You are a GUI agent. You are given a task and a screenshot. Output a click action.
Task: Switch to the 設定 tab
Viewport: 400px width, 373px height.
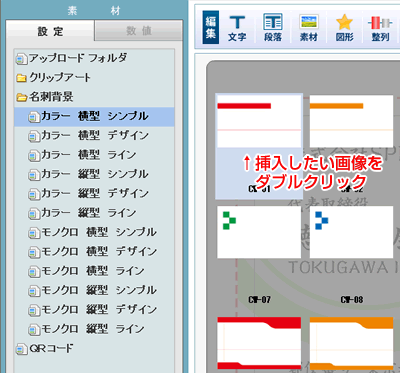coord(50,31)
